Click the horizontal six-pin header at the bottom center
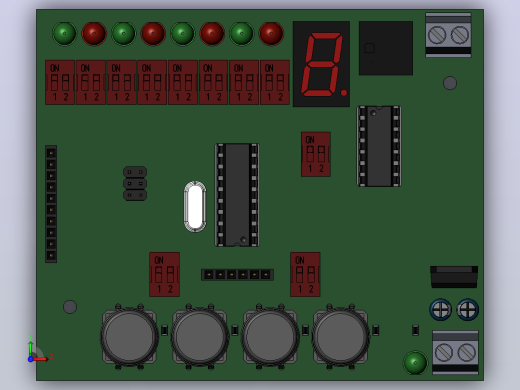This screenshot has width=520, height=390. 237,275
